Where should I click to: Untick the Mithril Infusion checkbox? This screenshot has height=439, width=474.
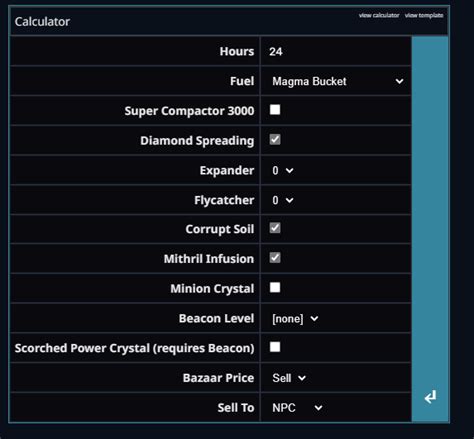click(x=275, y=258)
